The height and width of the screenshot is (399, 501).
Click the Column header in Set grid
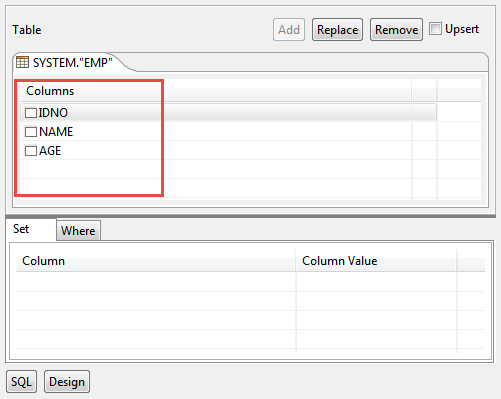[43, 261]
